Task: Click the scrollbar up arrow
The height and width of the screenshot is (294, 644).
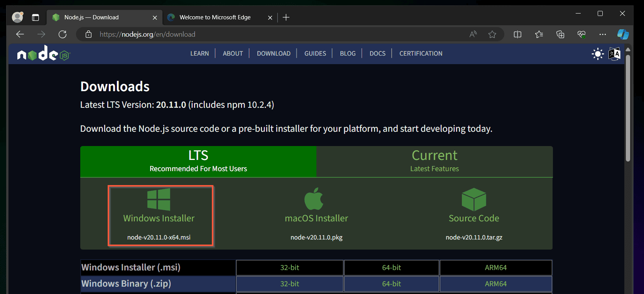Action: 628,49
